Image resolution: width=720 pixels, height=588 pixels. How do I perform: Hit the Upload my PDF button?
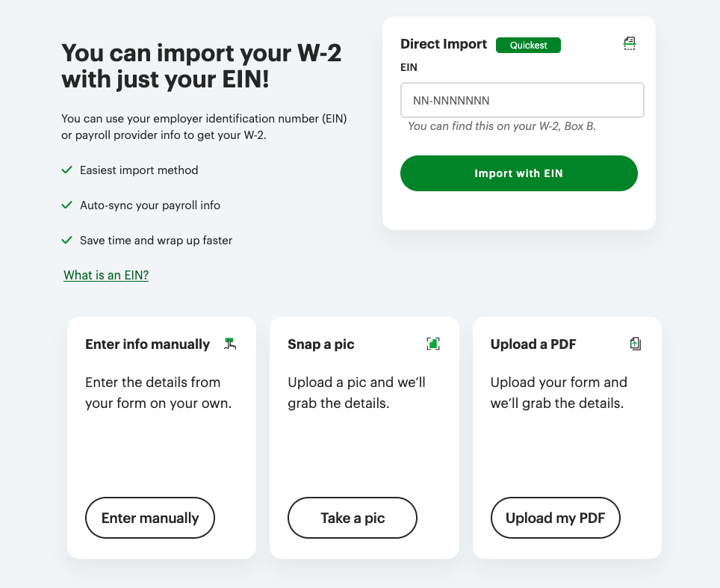click(x=555, y=518)
